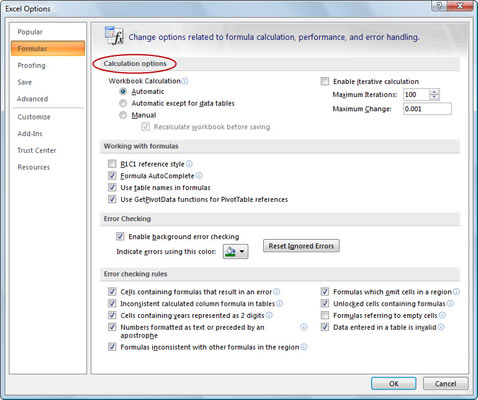The height and width of the screenshot is (400, 478).
Task: Click info icon beside formulas omitting cells
Action: pyautogui.click(x=456, y=292)
